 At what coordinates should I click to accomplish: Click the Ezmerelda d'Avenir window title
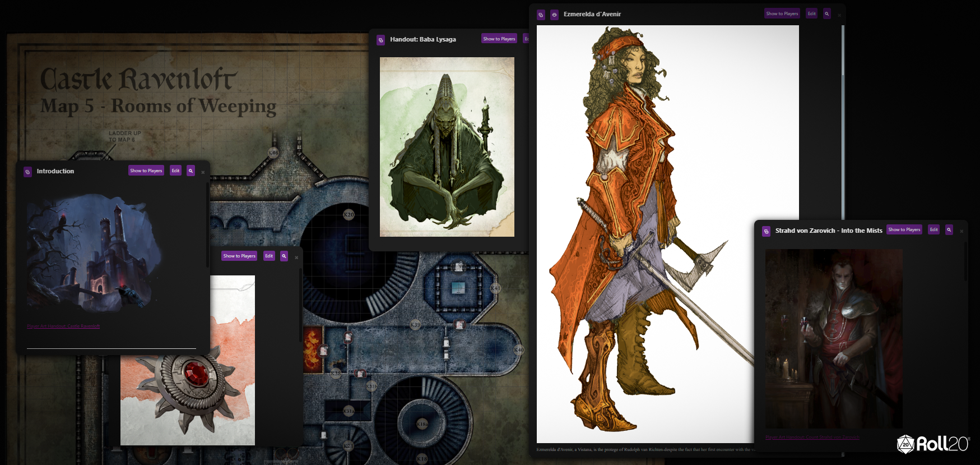click(x=592, y=14)
